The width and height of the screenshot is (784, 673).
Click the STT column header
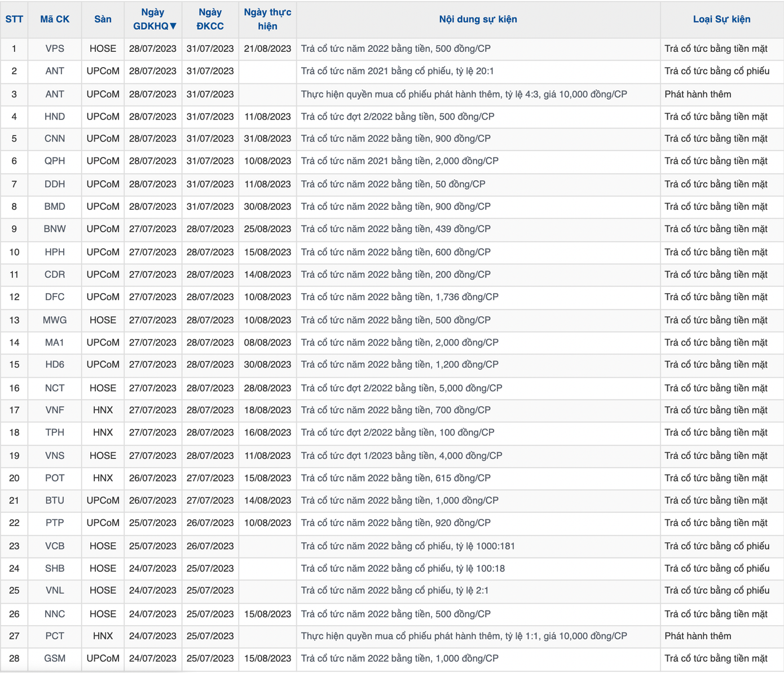tap(14, 19)
